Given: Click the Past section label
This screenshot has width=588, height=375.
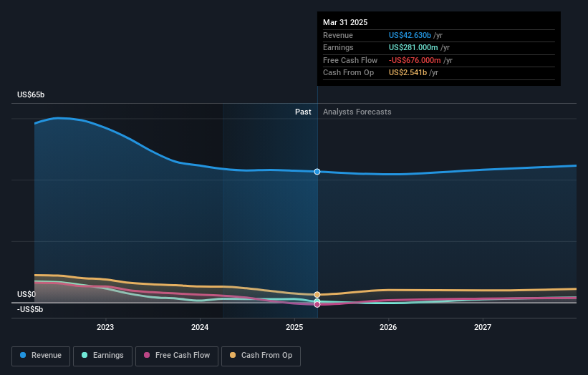Looking at the screenshot, I should pyautogui.click(x=303, y=112).
